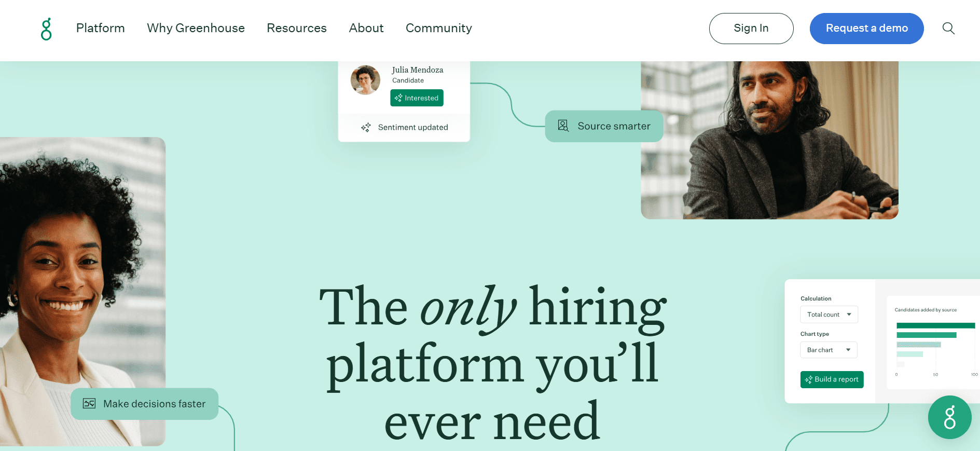Viewport: 980px width, 451px height.
Task: Click Julia Mendoza's avatar photo
Action: pyautogui.click(x=365, y=80)
